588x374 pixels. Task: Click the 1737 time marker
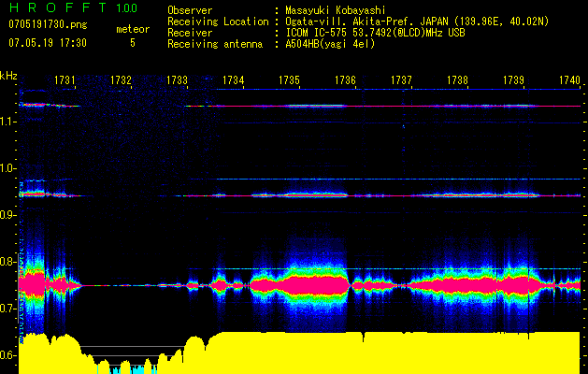point(401,79)
